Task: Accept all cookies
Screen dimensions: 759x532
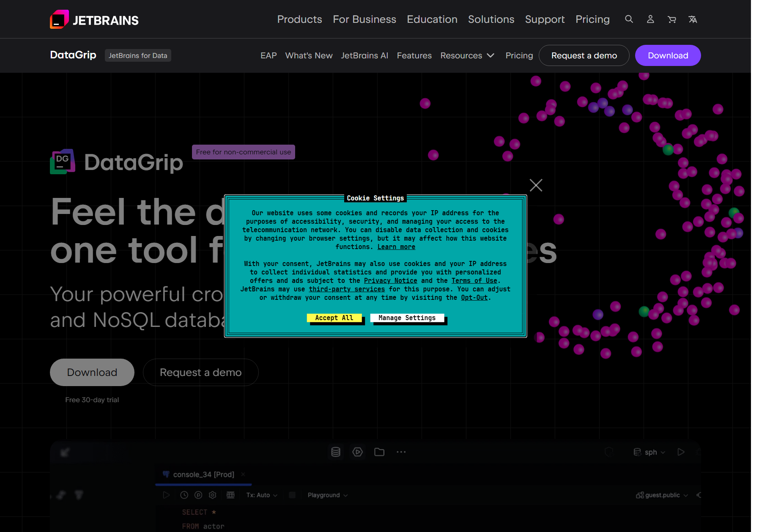Action: pyautogui.click(x=334, y=318)
